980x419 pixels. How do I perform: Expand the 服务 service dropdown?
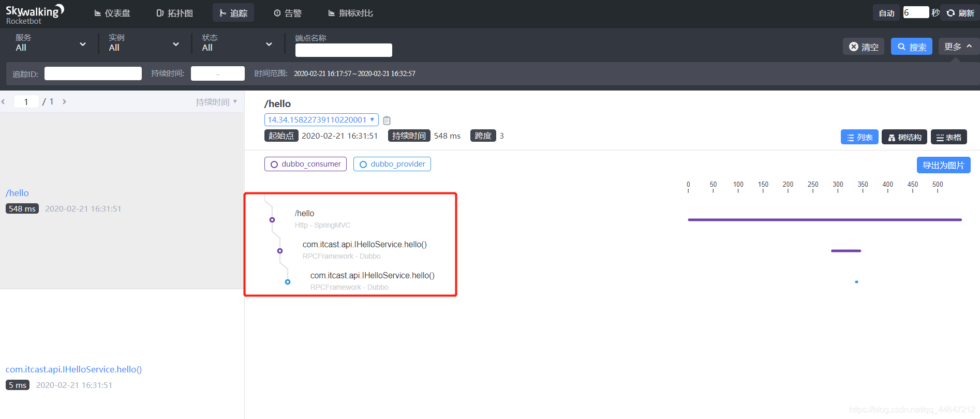coord(51,43)
